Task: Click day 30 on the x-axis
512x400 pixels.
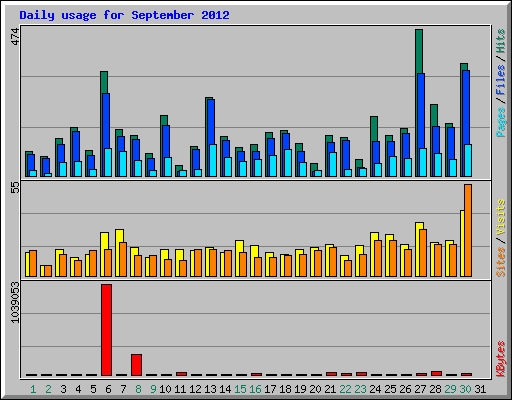Action: point(465,389)
